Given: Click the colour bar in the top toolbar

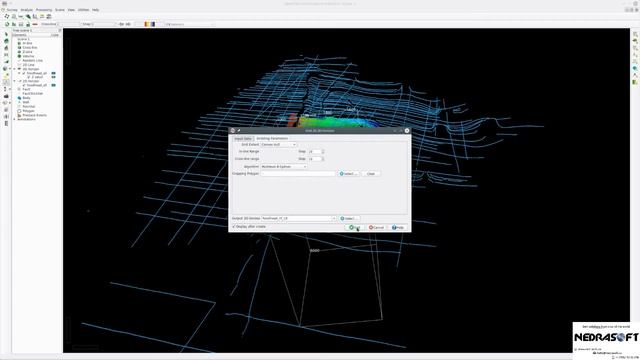Looking at the screenshot, I should (150, 24).
